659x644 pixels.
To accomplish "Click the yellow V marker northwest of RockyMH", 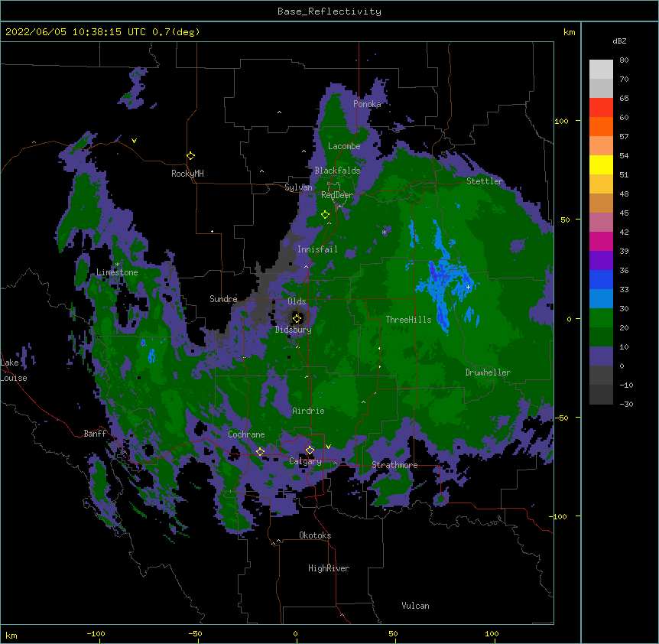I will click(134, 141).
